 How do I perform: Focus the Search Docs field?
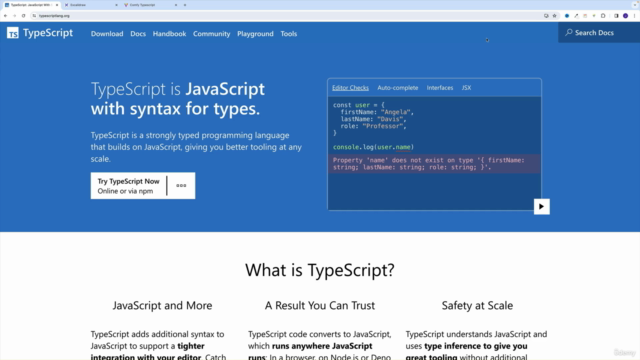point(599,32)
